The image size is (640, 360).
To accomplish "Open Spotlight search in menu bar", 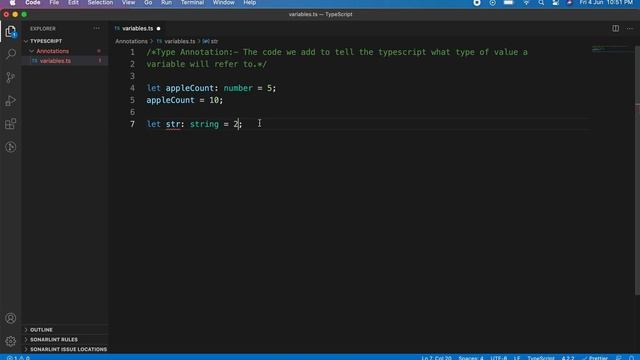I will click(541, 3).
